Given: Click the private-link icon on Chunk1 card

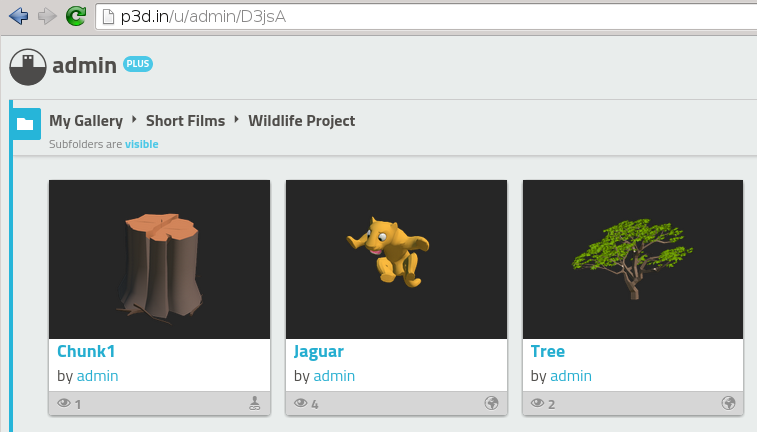Looking at the screenshot, I should (254, 403).
